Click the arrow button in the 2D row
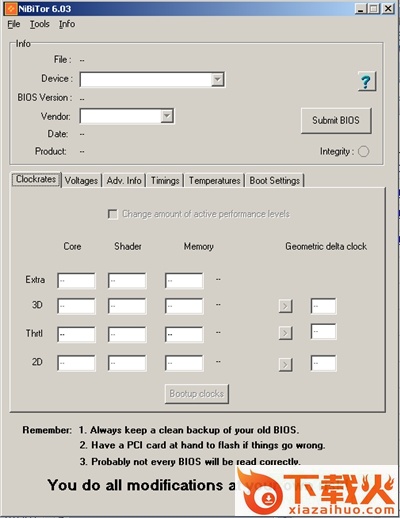 pyautogui.click(x=285, y=364)
